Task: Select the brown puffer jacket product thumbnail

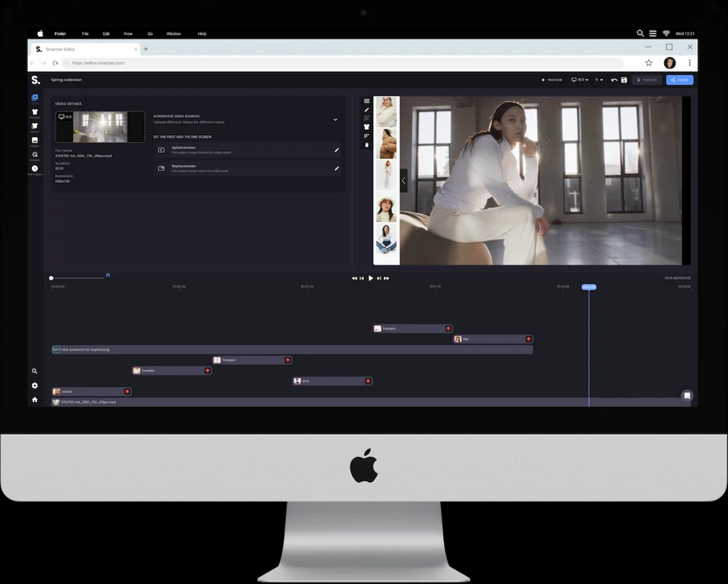Action: (386, 144)
